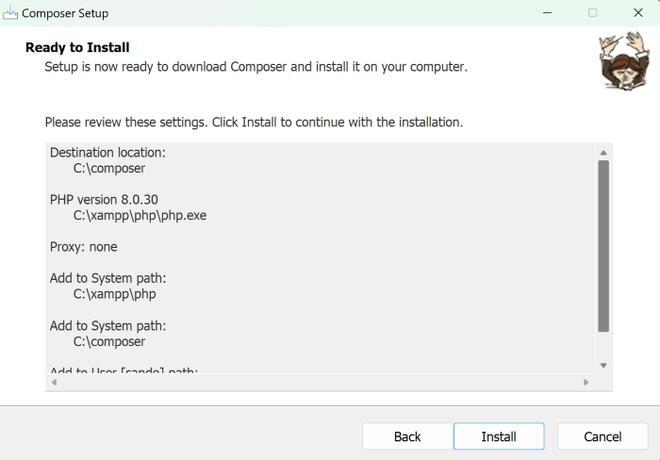The height and width of the screenshot is (460, 660).
Task: Minimize the Composer Setup window
Action: (547, 13)
